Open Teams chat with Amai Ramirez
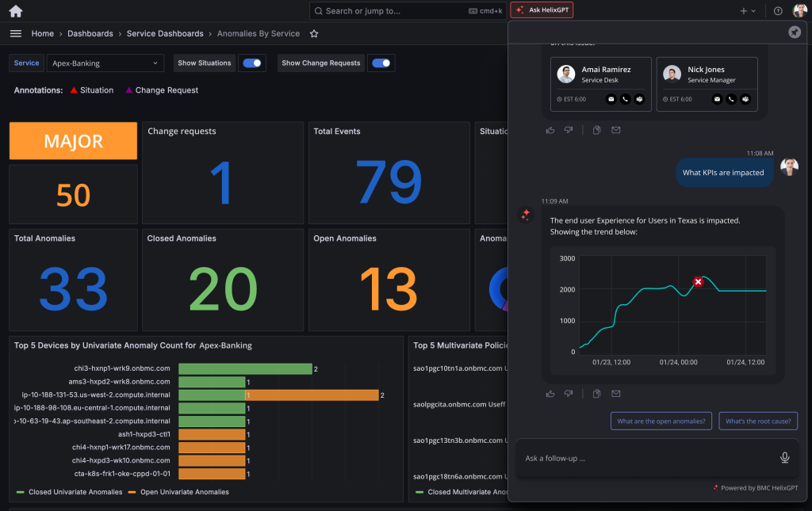 [x=640, y=99]
